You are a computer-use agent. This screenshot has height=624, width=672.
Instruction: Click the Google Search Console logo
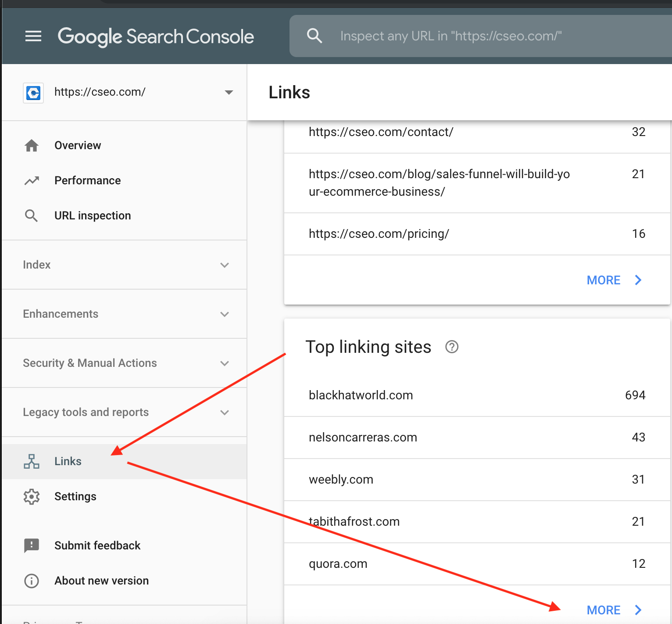coord(156,37)
